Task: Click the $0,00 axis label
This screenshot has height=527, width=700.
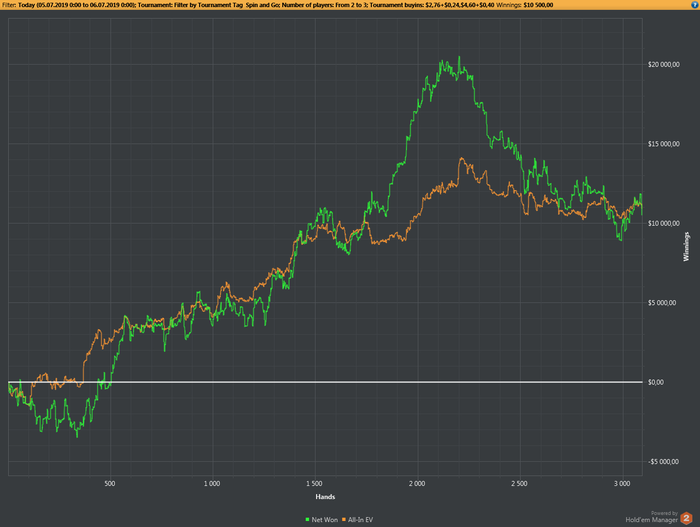Action: [655, 382]
